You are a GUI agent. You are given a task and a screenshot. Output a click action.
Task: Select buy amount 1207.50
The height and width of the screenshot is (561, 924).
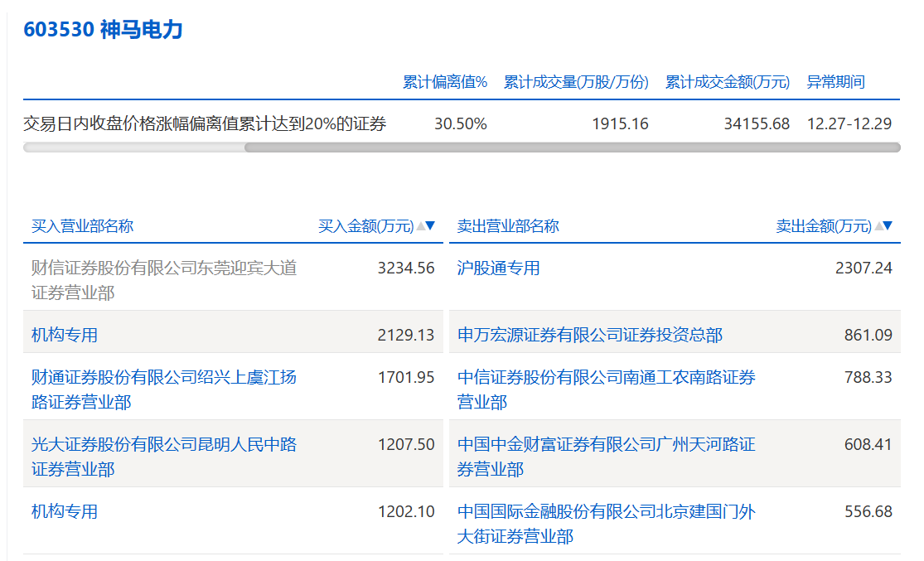pos(406,444)
